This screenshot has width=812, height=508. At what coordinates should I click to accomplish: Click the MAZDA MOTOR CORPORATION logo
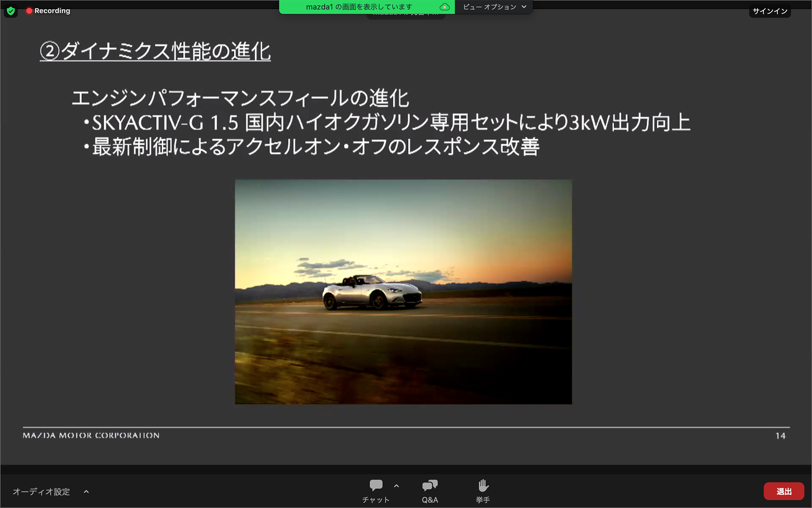pos(91,435)
